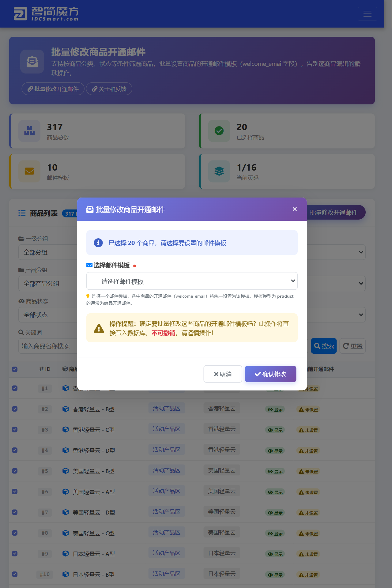Close the dialog with the X button
This screenshot has width=392, height=588.
295,209
